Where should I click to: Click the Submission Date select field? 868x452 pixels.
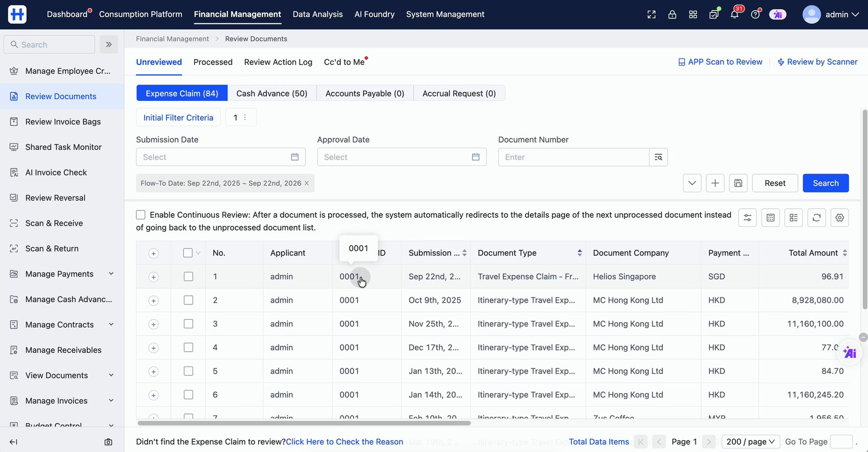[x=221, y=157]
